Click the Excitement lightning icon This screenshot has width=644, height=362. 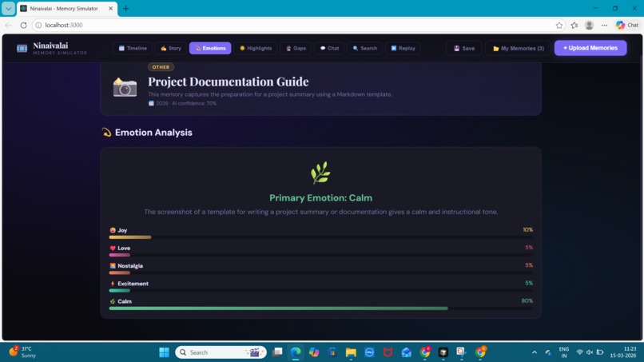(x=113, y=284)
